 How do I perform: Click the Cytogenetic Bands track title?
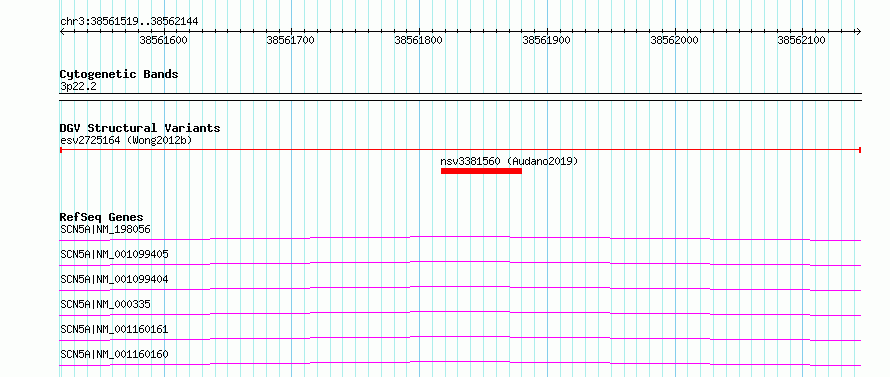coord(119,74)
